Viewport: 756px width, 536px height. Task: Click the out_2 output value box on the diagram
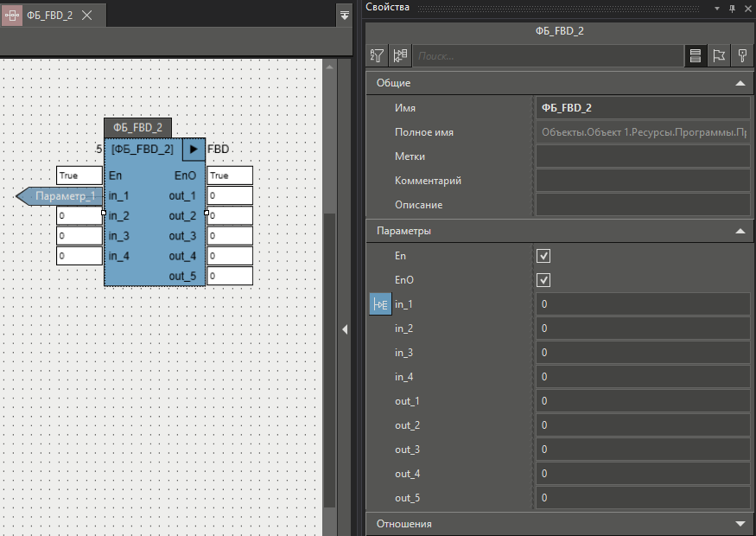click(230, 215)
